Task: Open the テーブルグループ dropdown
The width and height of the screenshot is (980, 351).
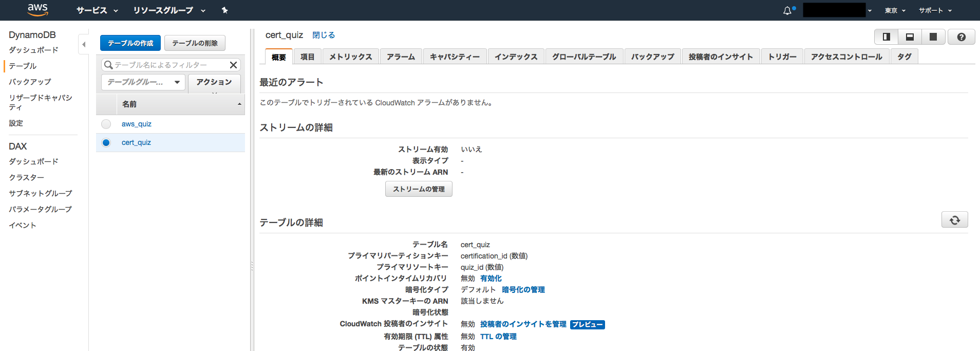Action: click(x=143, y=82)
